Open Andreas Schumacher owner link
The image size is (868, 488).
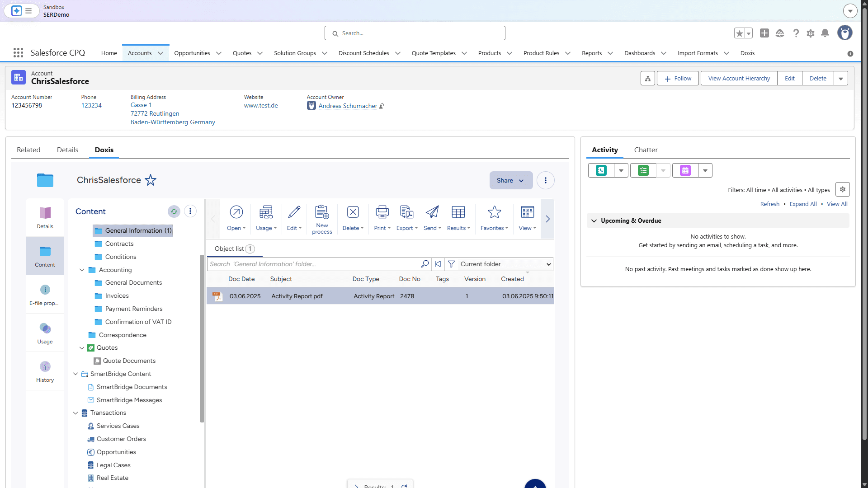(x=348, y=106)
